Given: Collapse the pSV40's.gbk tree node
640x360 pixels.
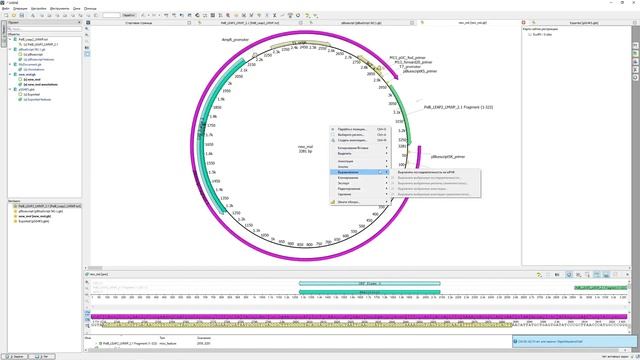Looking at the screenshot, I should [x=10, y=89].
